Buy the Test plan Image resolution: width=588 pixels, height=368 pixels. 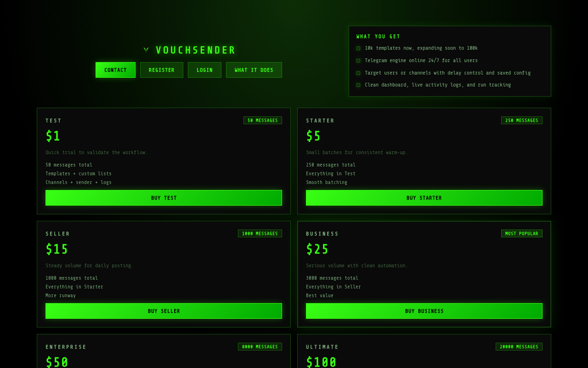pyautogui.click(x=164, y=198)
